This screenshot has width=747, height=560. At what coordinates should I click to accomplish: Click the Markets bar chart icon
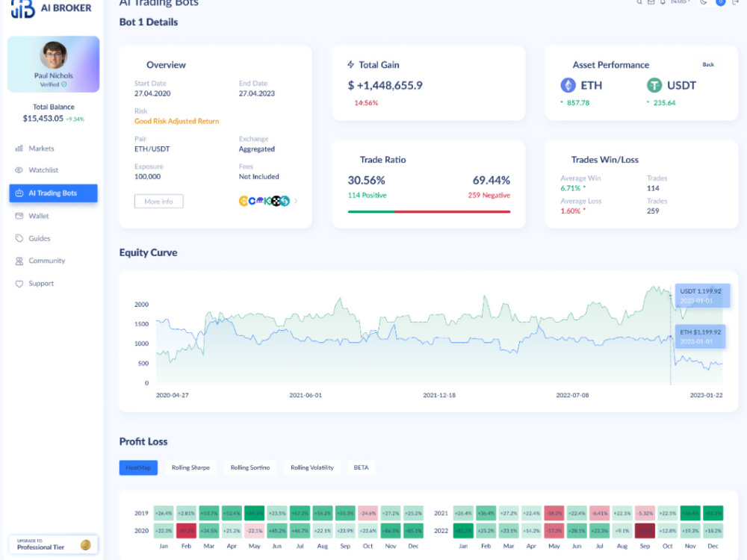pos(19,149)
